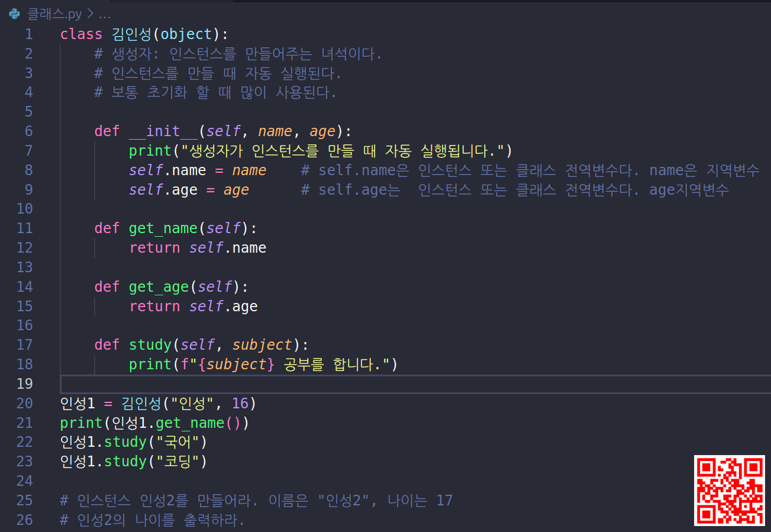This screenshot has width=771, height=532.
Task: Click the comment '# 인성2의 나이를 출력하라.'
Action: (153, 520)
